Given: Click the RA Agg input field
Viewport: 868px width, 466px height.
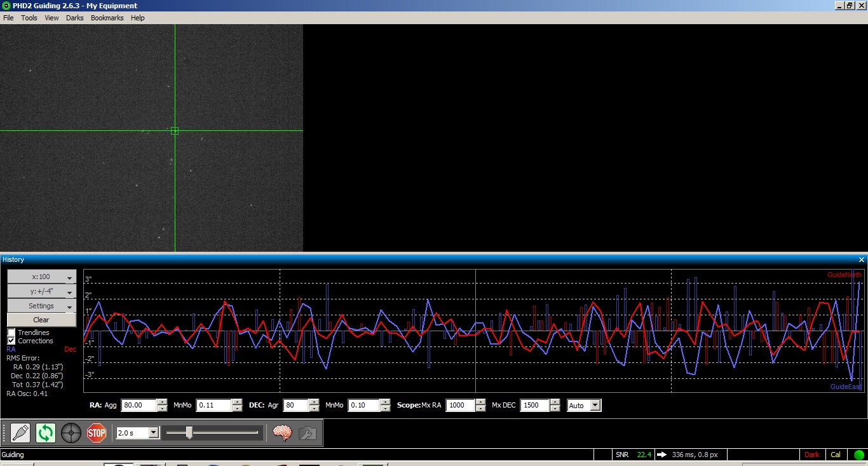Looking at the screenshot, I should pyautogui.click(x=139, y=406).
